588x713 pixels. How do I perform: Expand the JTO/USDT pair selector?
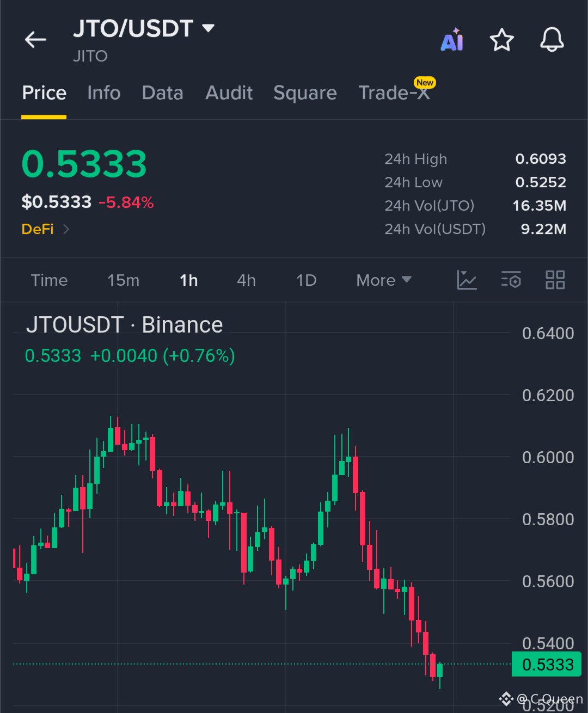coord(208,28)
